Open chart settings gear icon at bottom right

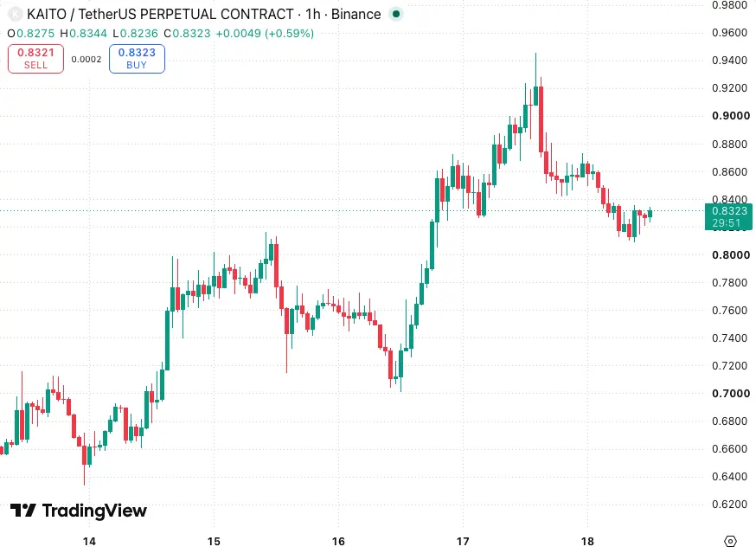coord(730,541)
